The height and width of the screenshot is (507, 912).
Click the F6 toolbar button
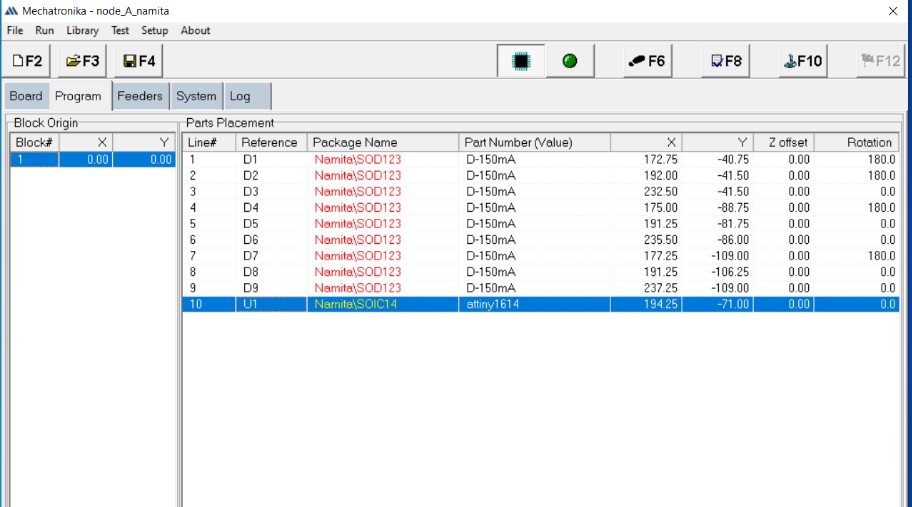[647, 60]
